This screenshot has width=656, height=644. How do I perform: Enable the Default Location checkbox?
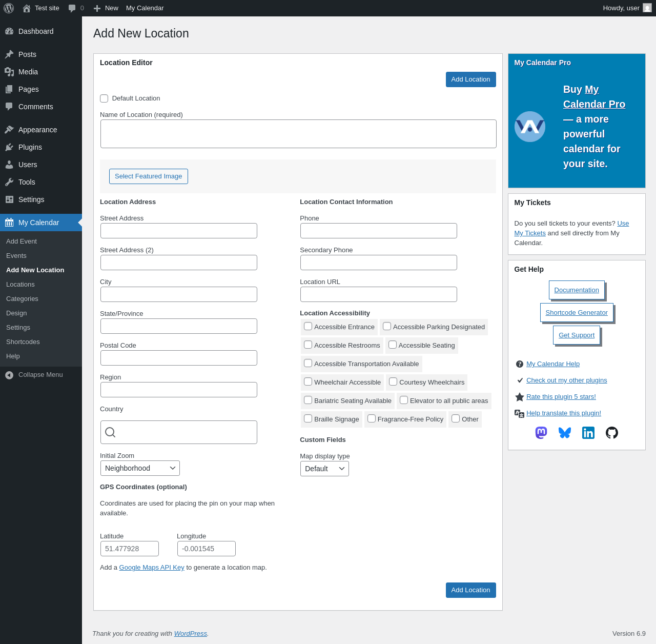(x=104, y=98)
